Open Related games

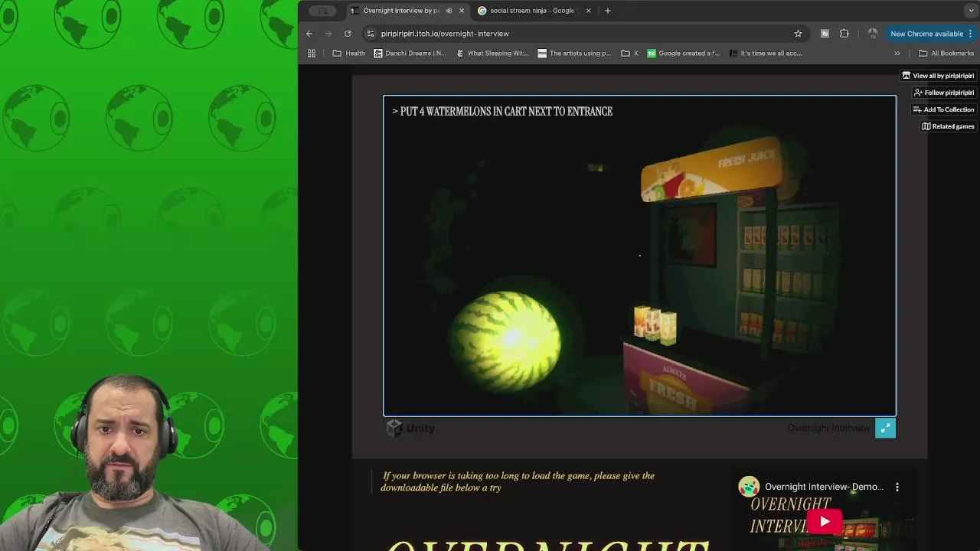pyautogui.click(x=948, y=126)
